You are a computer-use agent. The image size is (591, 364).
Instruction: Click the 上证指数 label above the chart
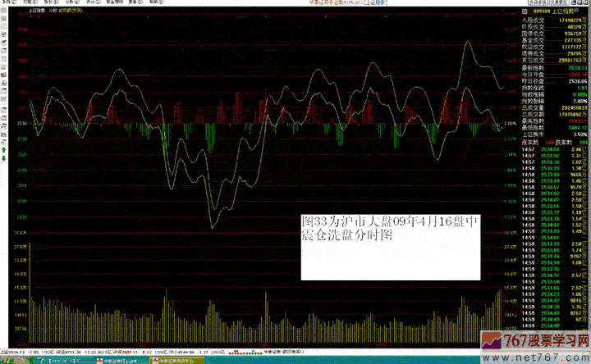36,11
